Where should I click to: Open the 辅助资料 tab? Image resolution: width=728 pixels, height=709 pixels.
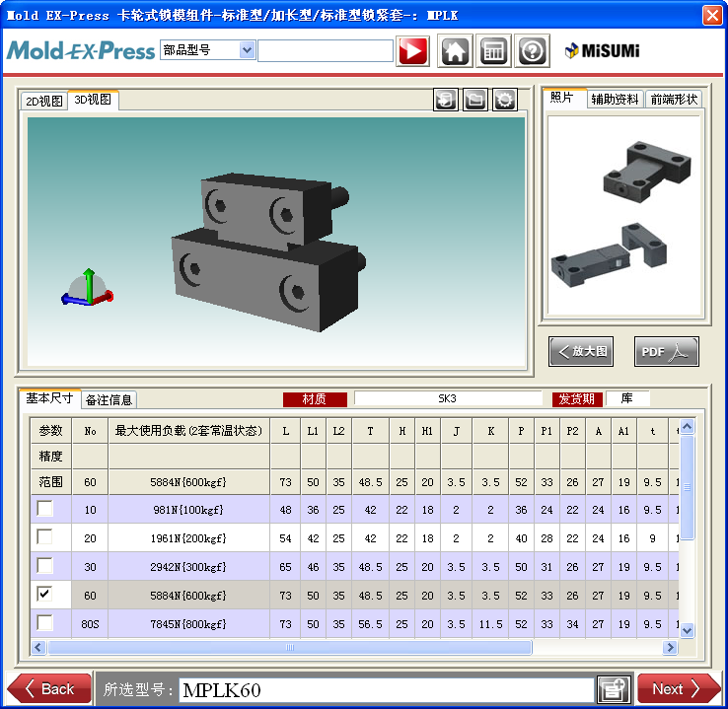pos(615,99)
